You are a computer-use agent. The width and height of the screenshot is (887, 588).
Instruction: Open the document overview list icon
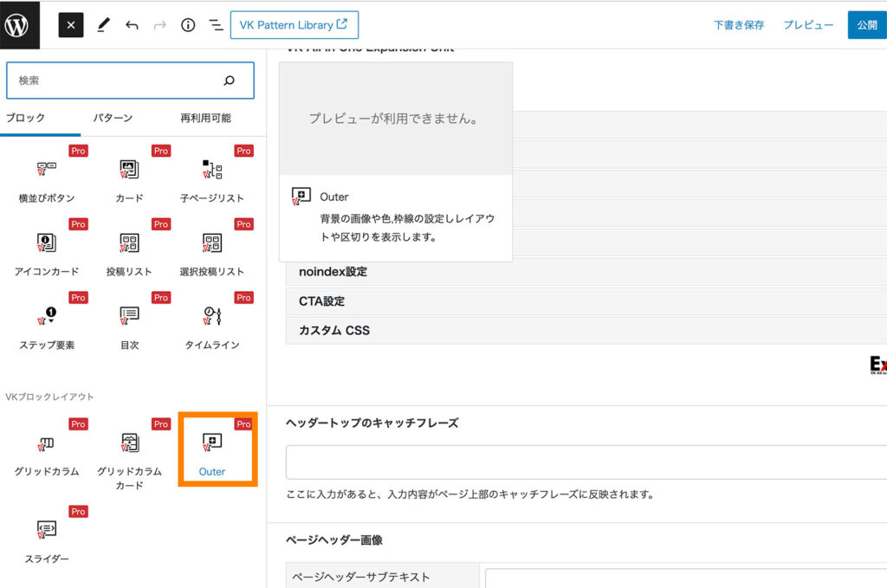click(216, 25)
